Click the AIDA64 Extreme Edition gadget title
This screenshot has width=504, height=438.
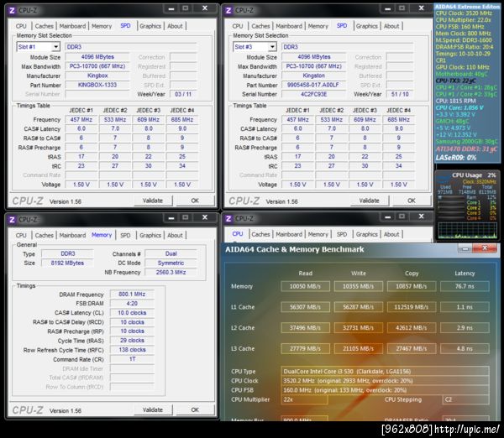pyautogui.click(x=467, y=7)
